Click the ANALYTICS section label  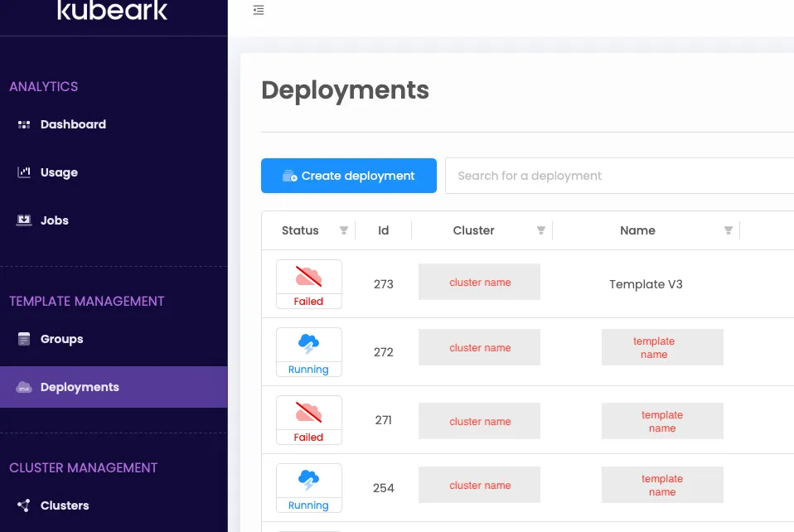[x=44, y=86]
